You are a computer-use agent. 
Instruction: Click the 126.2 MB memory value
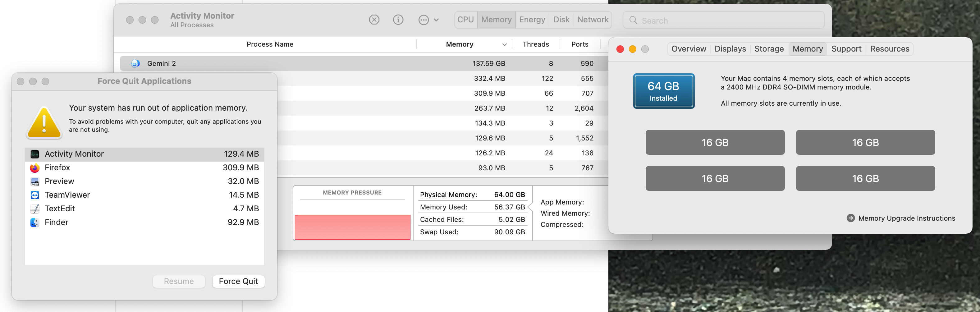click(490, 153)
